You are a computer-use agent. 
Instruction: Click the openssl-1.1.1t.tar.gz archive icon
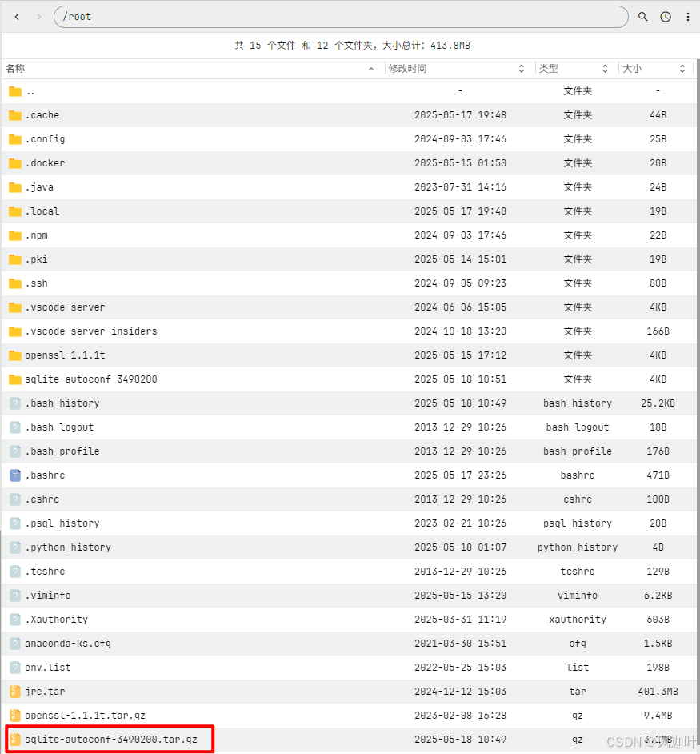[x=14, y=715]
